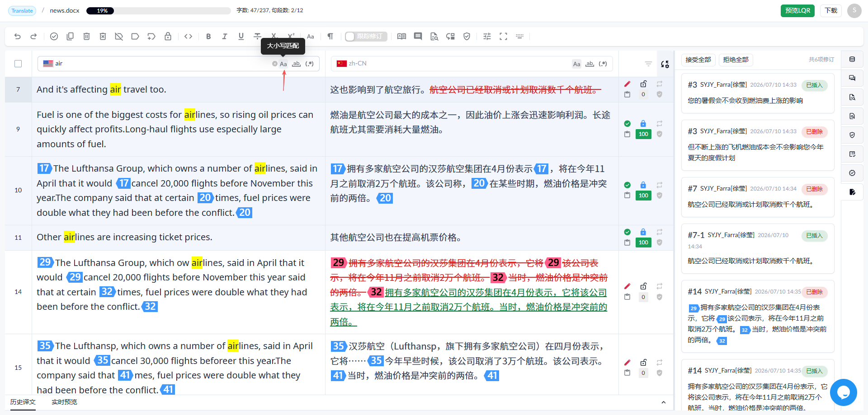
Task: Show paragraph marks with pilcrow icon
Action: (x=330, y=37)
